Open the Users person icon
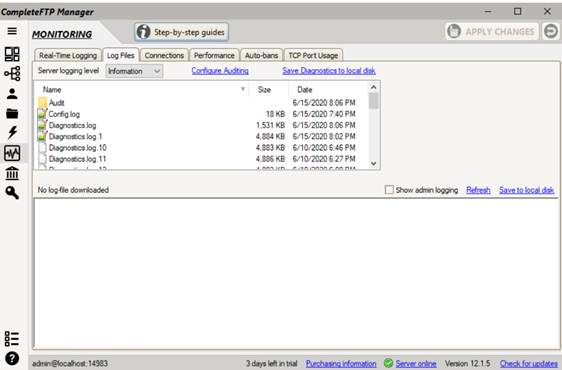562x370 pixels. click(12, 94)
